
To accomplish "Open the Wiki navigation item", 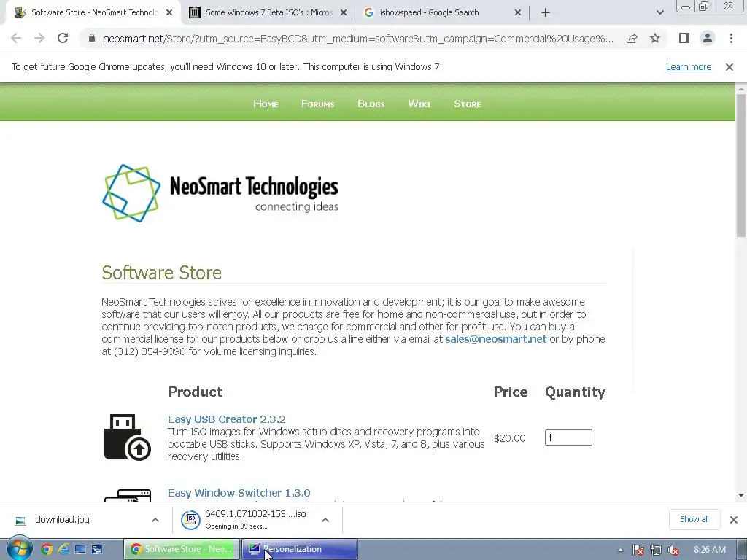I will pos(419,104).
